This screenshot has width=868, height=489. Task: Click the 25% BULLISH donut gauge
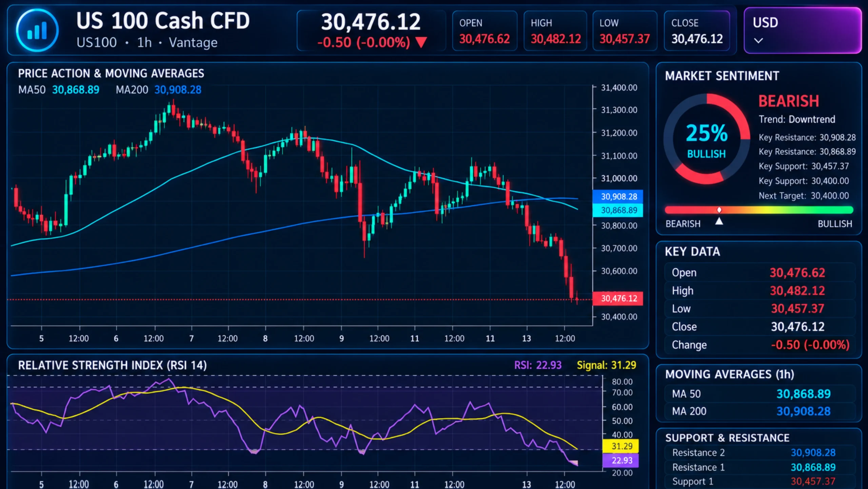[707, 139]
